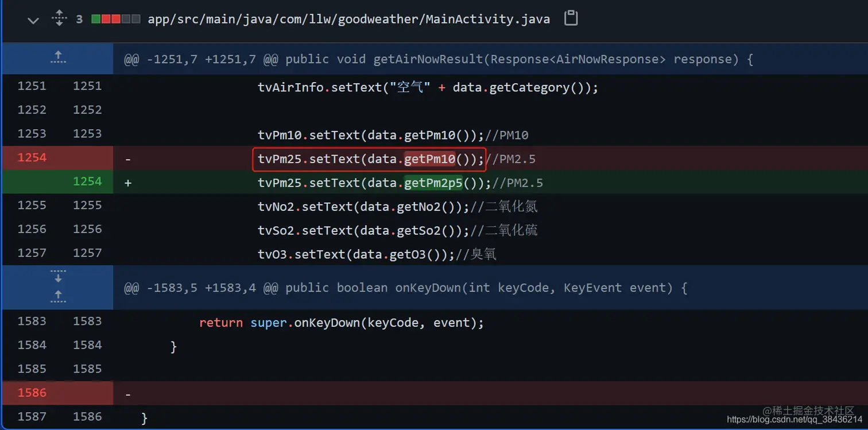
Task: Click the minus marker on line 1254
Action: click(128, 160)
